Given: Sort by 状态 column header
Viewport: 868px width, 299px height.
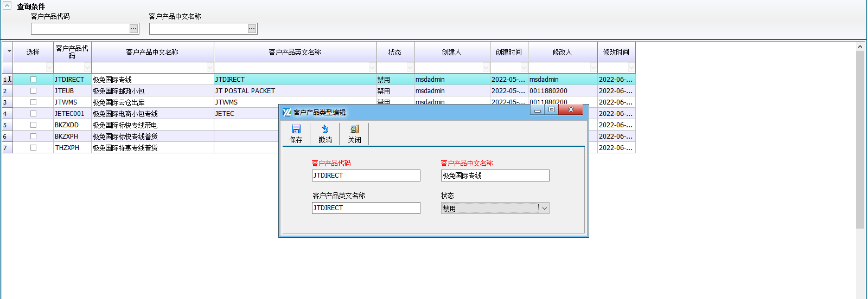Looking at the screenshot, I should (x=395, y=52).
